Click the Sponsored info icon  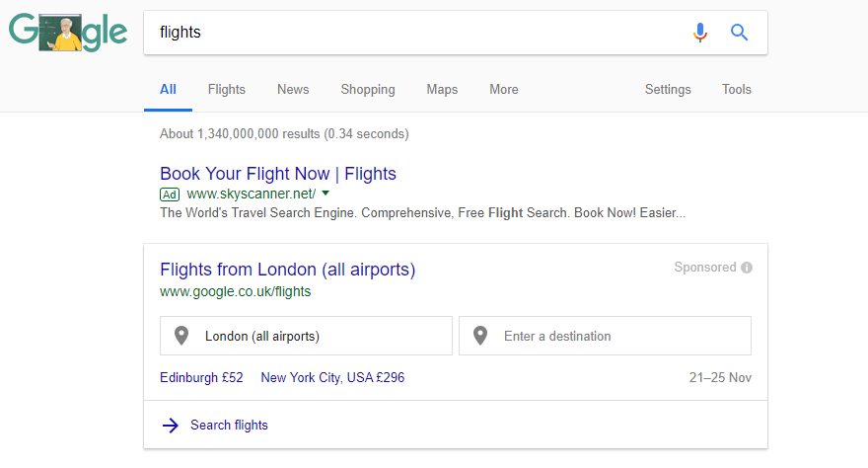click(747, 268)
